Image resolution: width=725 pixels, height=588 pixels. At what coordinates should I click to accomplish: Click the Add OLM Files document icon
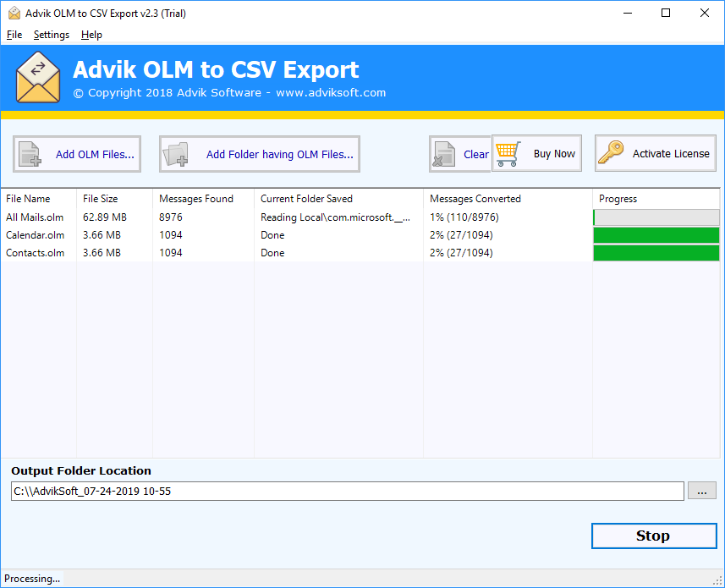point(30,154)
